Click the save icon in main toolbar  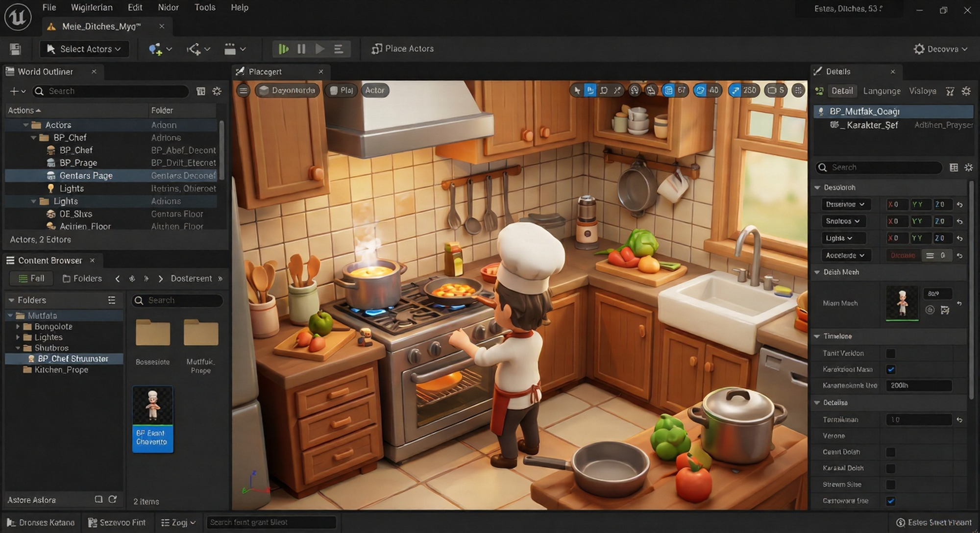click(x=15, y=49)
